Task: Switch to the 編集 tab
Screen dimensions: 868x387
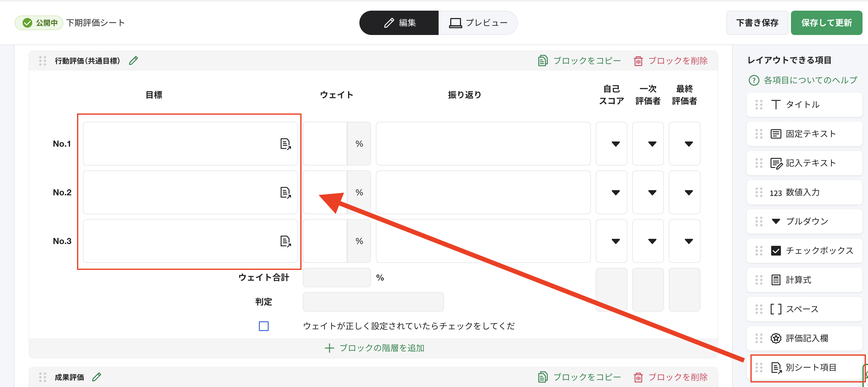Action: coord(399,23)
